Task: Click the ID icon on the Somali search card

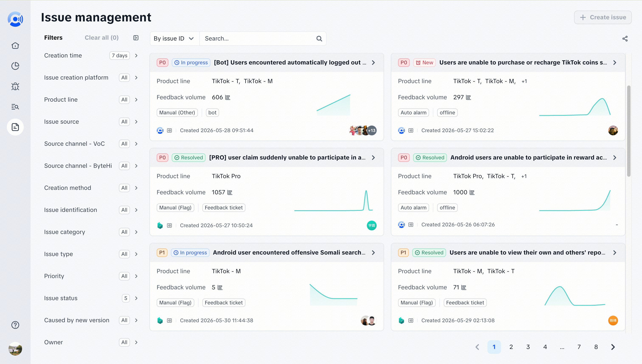Action: [x=169, y=320]
